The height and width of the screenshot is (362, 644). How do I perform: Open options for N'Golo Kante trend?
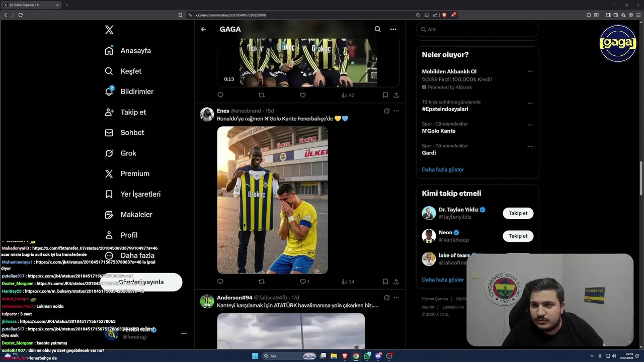tap(530, 125)
